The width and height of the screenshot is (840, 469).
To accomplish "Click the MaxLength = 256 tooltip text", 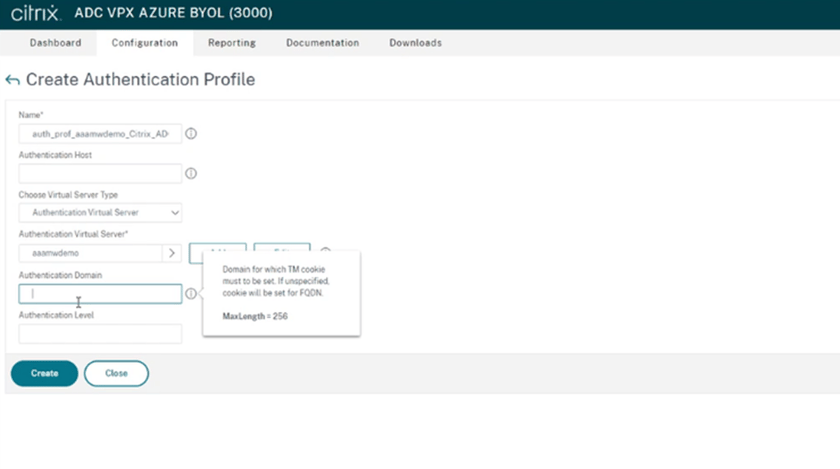I will (x=255, y=316).
